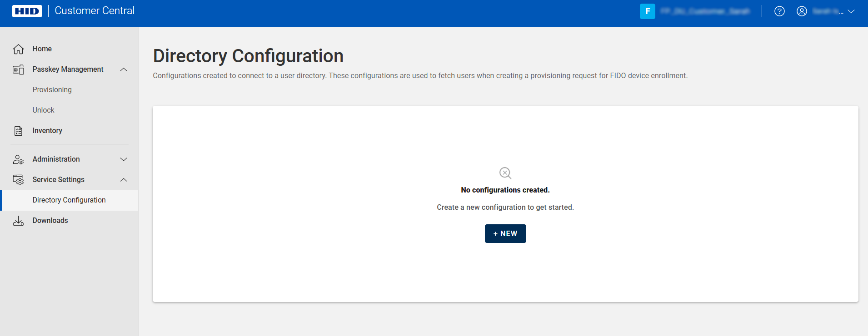Click the blurred organization name in header
Viewport: 868px width, 336px height.
click(705, 11)
